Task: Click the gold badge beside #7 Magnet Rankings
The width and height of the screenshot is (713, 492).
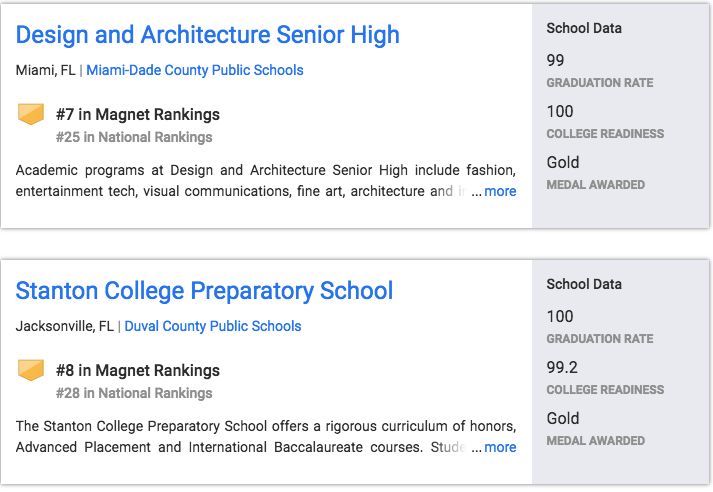Action: [32, 114]
